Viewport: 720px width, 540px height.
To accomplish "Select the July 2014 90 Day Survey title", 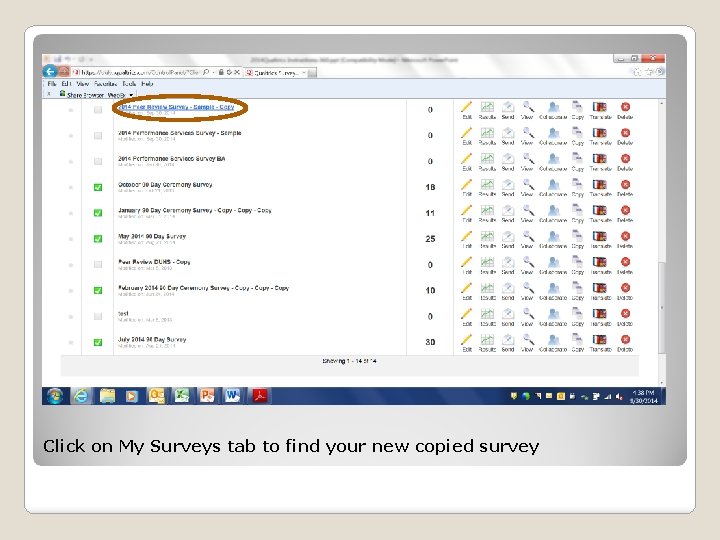I will point(152,339).
